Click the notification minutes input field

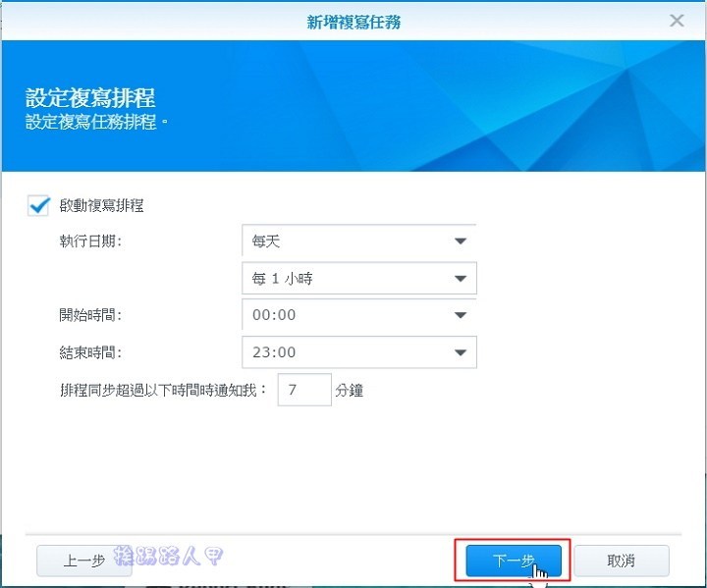pos(304,390)
